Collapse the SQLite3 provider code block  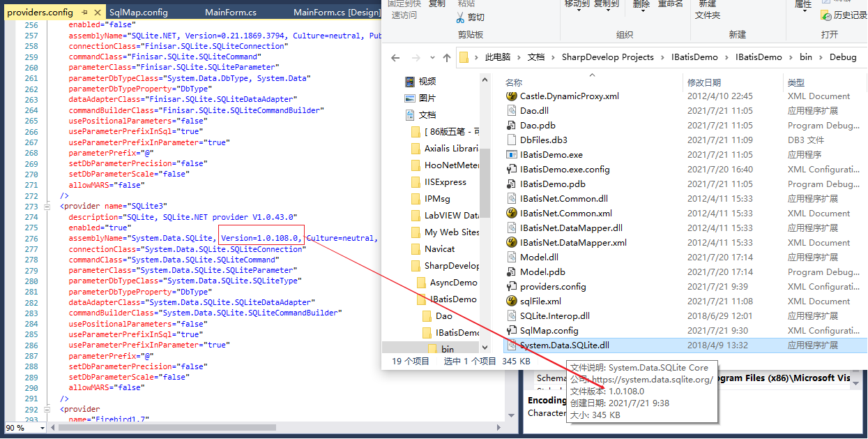coord(47,207)
